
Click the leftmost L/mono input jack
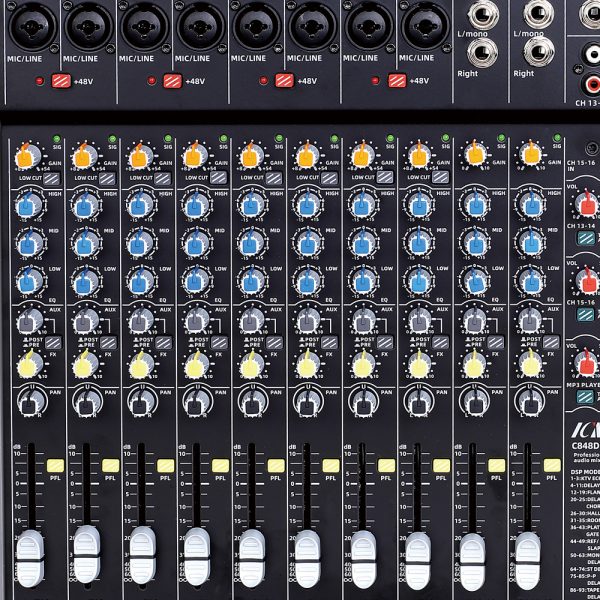pyautogui.click(x=485, y=15)
